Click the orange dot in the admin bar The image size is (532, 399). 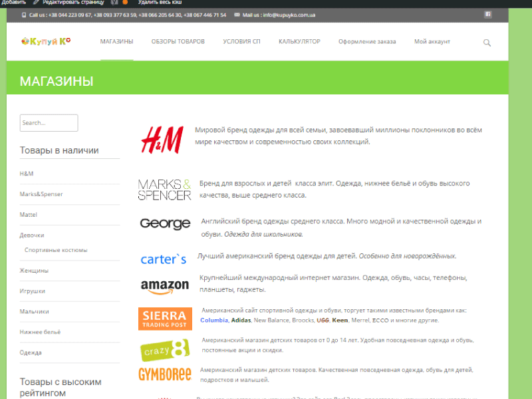125,2
